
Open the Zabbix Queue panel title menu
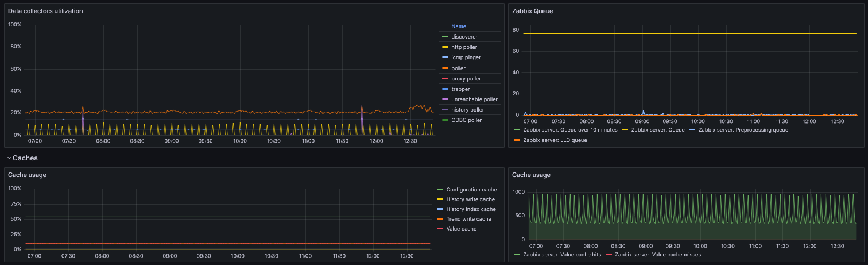point(532,11)
